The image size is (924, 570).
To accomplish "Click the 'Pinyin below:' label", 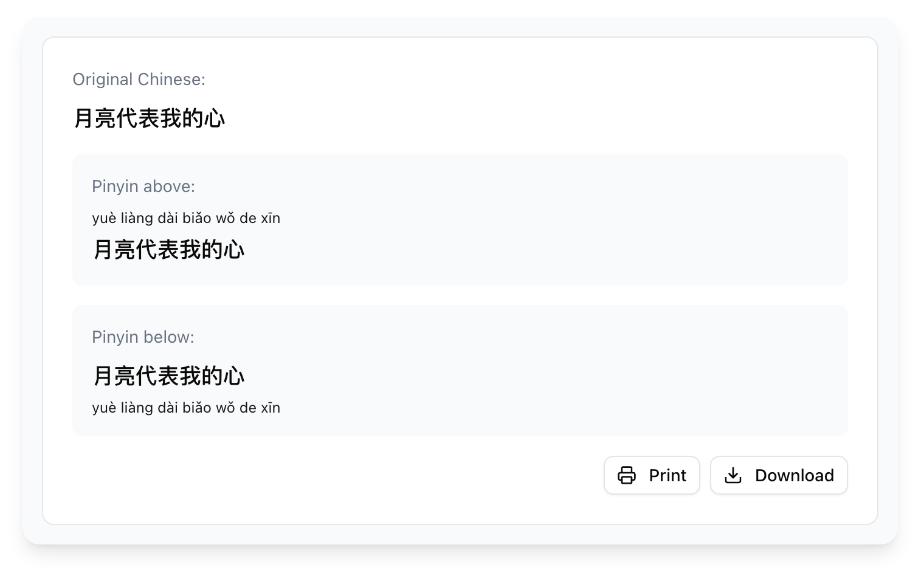I will click(x=143, y=337).
